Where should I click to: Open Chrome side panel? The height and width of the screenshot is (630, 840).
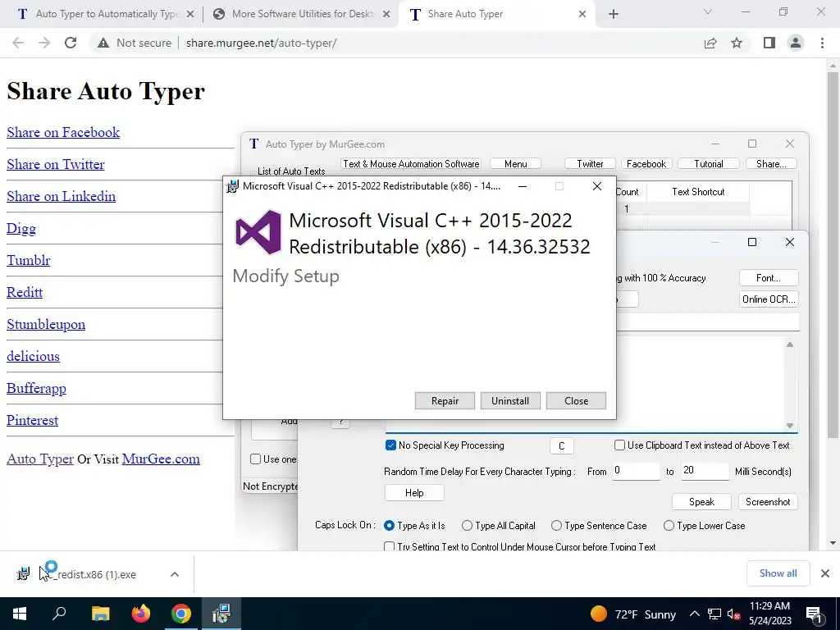(769, 43)
